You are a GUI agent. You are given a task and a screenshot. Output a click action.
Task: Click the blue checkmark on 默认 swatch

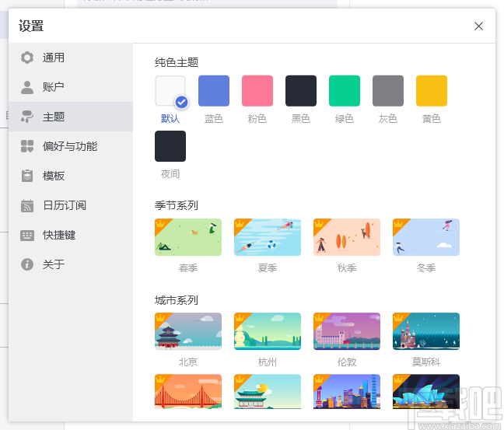(x=181, y=102)
